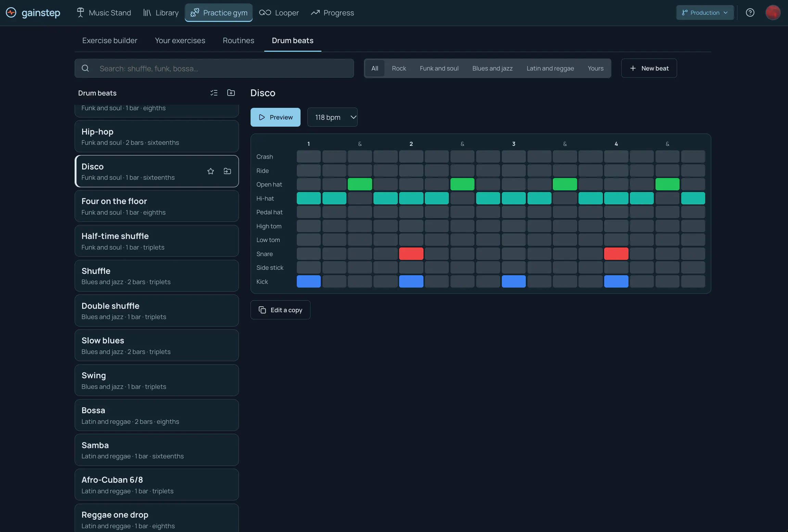Filter beats by Rock
788x532 pixels.
click(x=399, y=68)
